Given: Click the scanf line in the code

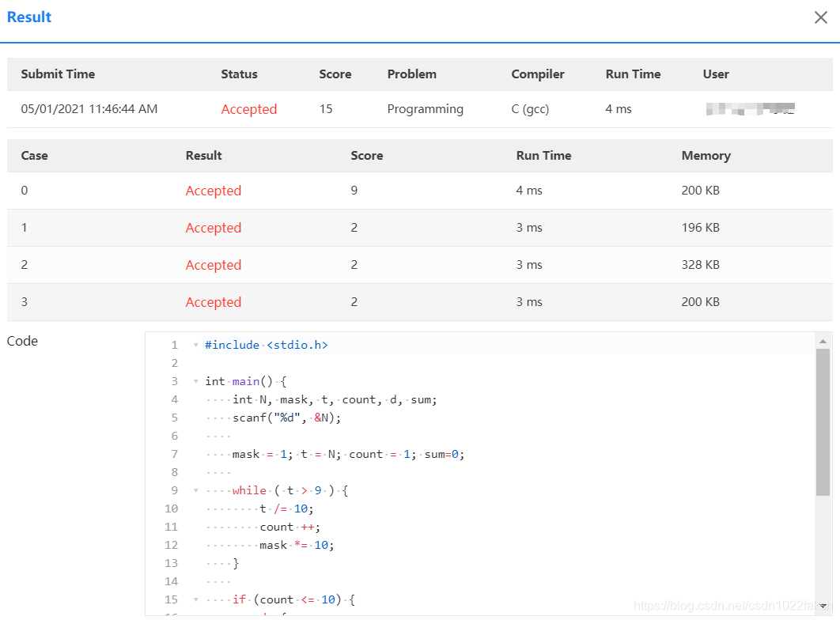Looking at the screenshot, I should pyautogui.click(x=286, y=418).
